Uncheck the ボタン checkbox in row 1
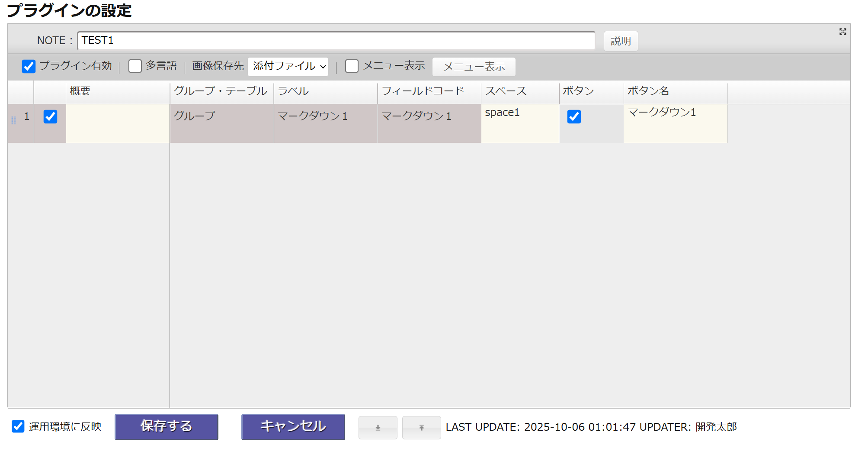Image resolution: width=868 pixels, height=458 pixels. pos(574,116)
